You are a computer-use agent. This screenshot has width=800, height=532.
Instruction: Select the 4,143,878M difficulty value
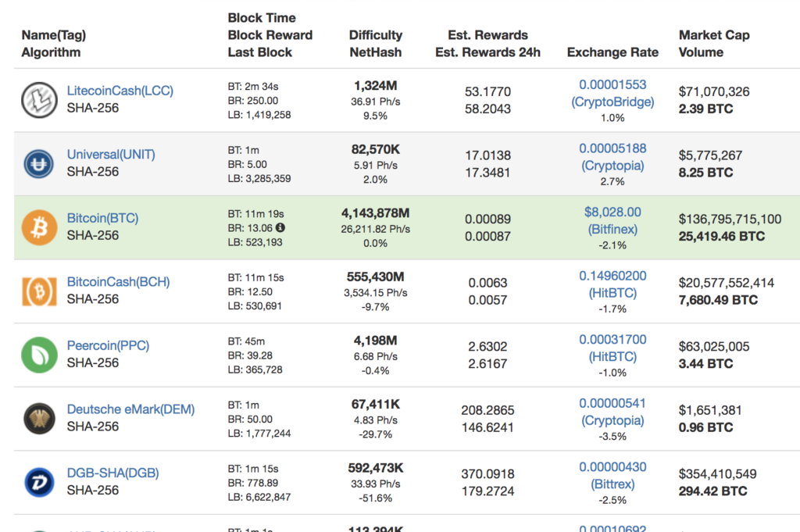pos(376,213)
